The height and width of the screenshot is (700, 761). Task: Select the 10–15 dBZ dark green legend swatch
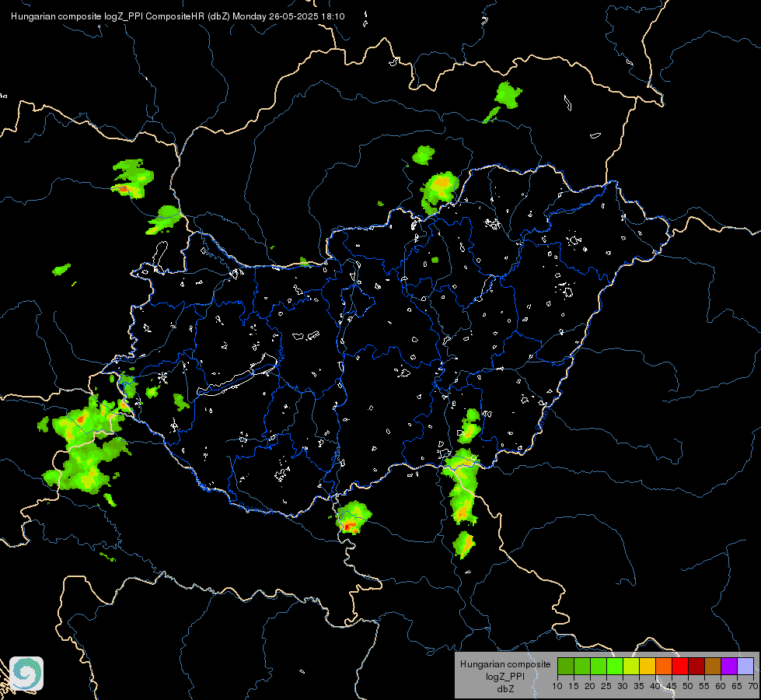point(566,666)
